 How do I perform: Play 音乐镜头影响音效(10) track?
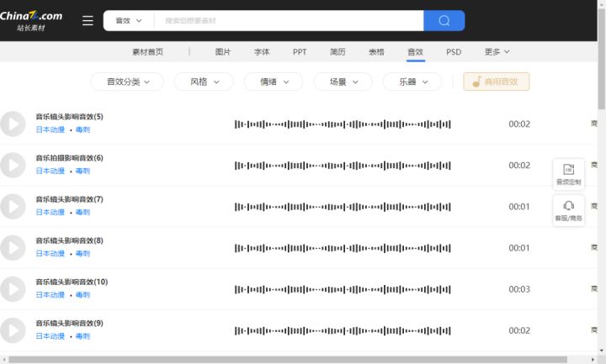point(13,289)
